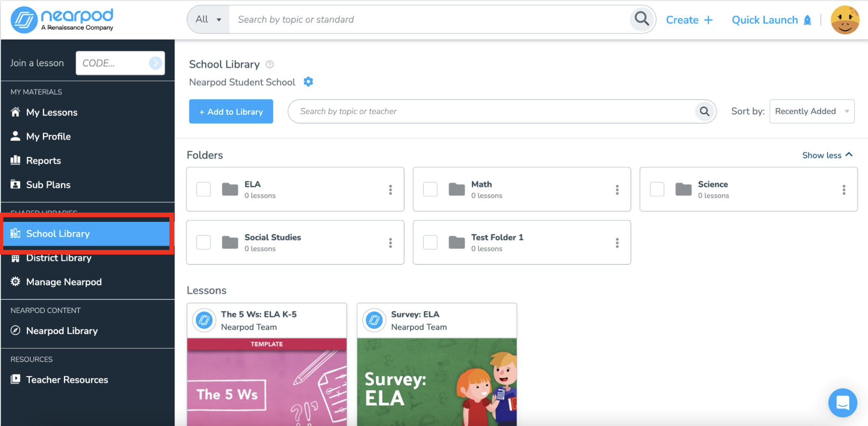Click Nearpod Team icon on Survey: ELA card

tap(374, 320)
